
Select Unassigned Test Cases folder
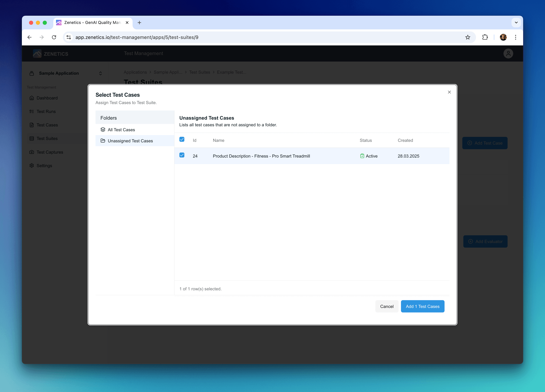point(130,141)
